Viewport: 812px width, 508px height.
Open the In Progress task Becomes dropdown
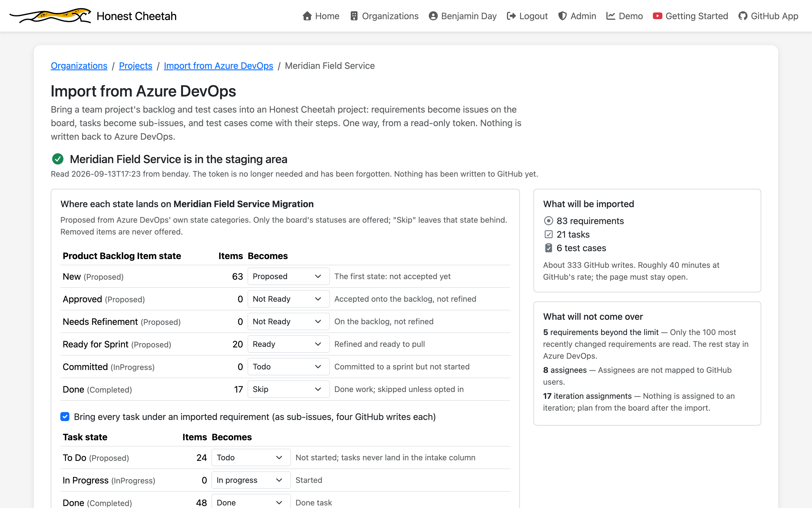[x=251, y=480]
